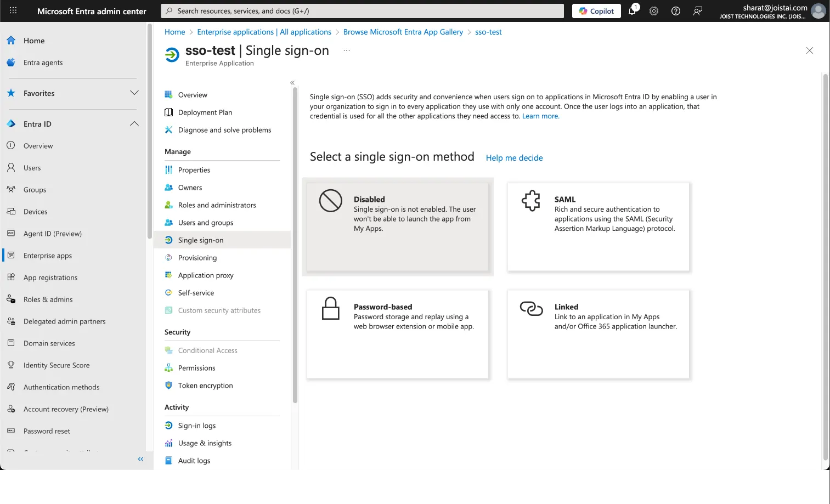Click the Entra agents icon
The width and height of the screenshot is (830, 504).
pos(11,63)
